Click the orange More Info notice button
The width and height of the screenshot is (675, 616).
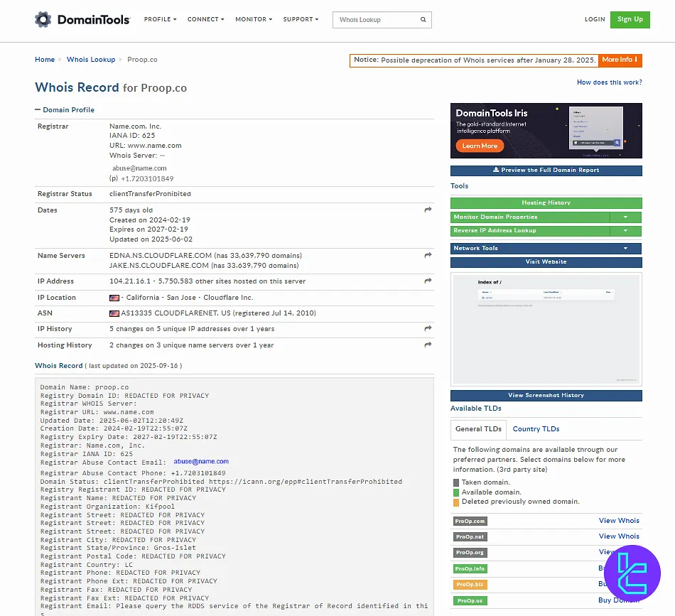(620, 60)
